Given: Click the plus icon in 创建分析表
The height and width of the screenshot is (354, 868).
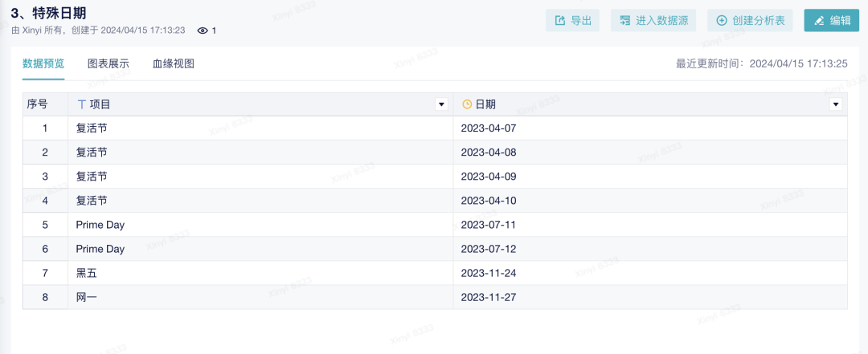Looking at the screenshot, I should 721,20.
